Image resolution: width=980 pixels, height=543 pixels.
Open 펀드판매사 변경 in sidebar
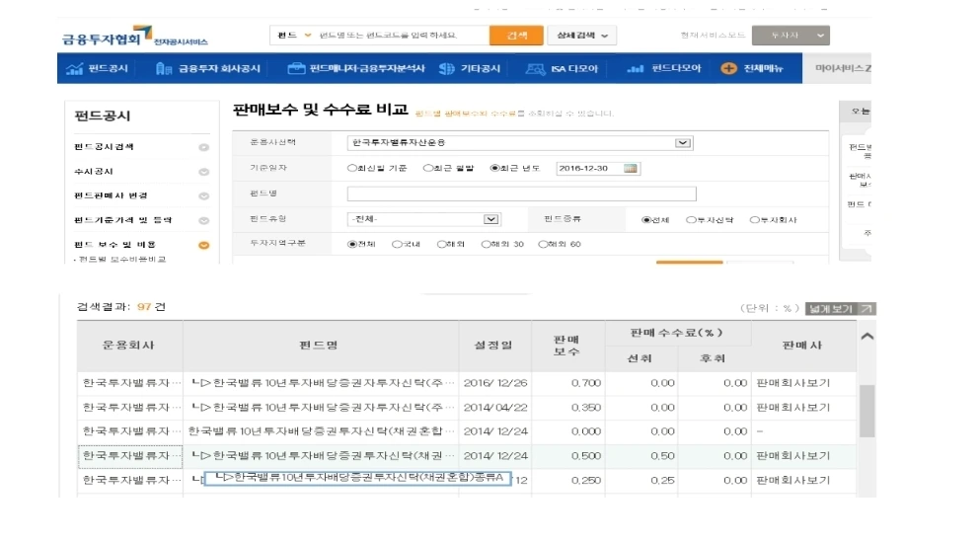click(x=112, y=195)
